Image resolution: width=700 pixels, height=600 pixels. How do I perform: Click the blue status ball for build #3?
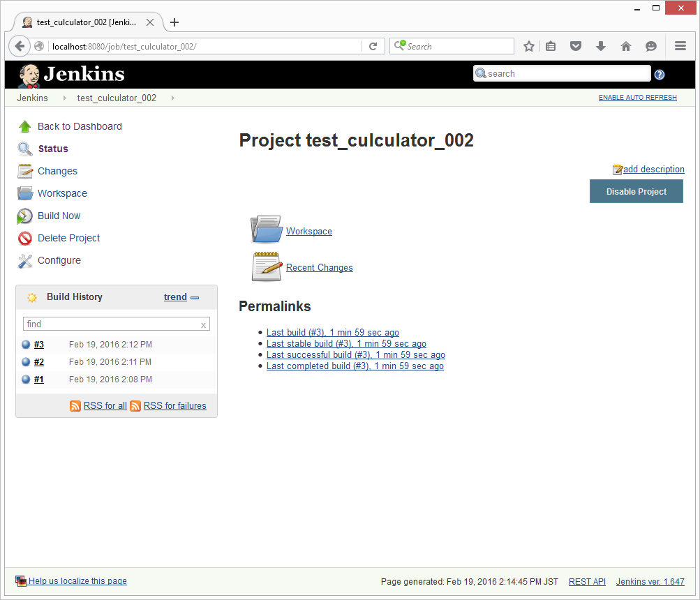(26, 345)
